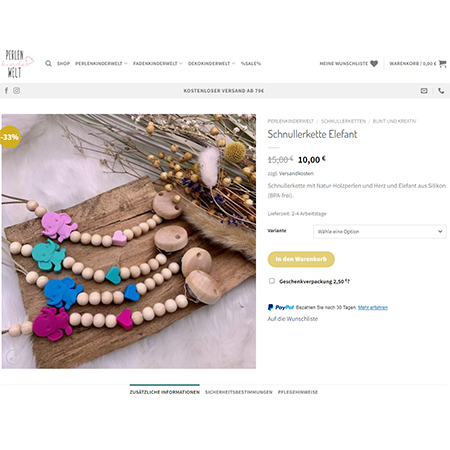450x450 pixels.
Task: Visit the Facebook page icon
Action: point(6,91)
